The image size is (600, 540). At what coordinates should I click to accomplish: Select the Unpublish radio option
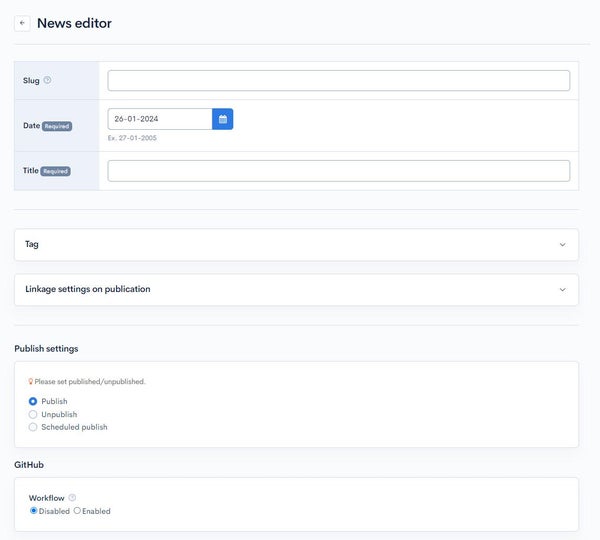(33, 414)
